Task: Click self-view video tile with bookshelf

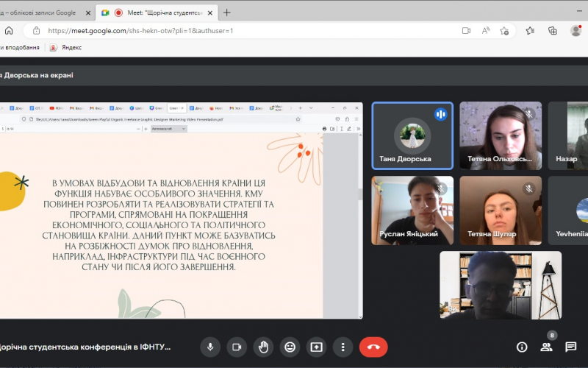Action: 501,286
